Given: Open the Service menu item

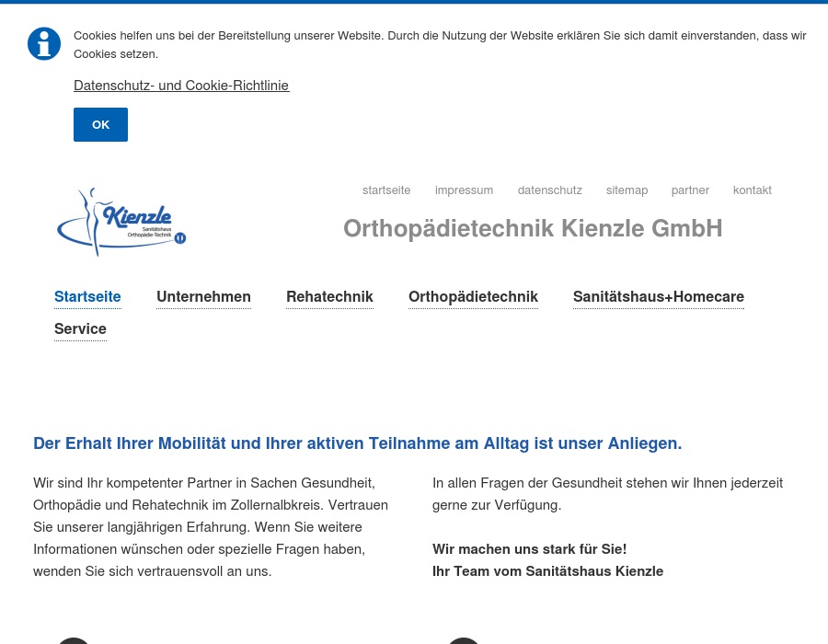Looking at the screenshot, I should 80,328.
